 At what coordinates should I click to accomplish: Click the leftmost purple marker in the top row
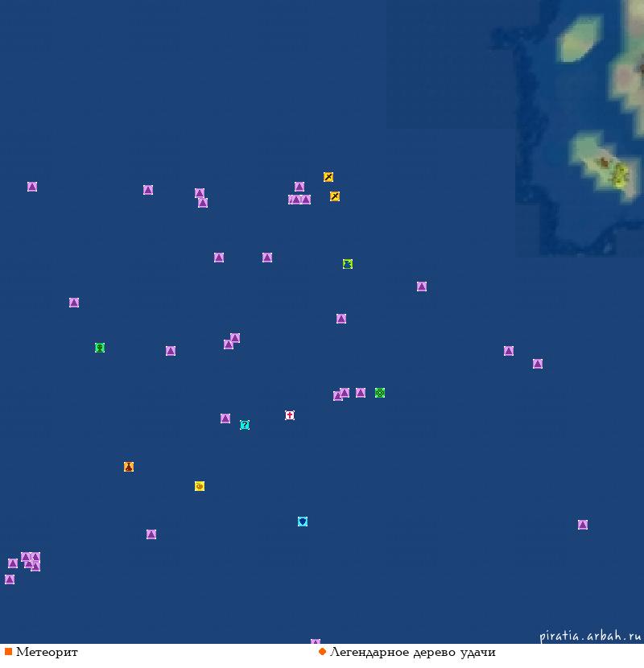coord(32,187)
